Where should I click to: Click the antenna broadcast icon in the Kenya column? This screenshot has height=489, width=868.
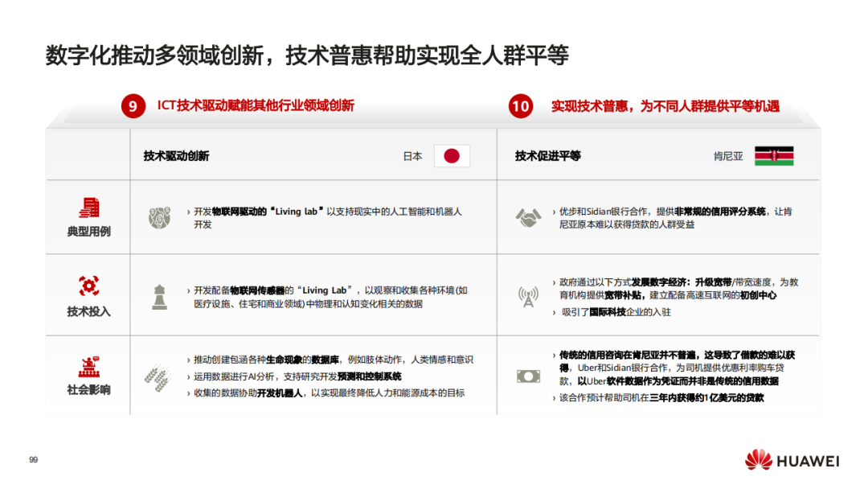click(529, 297)
